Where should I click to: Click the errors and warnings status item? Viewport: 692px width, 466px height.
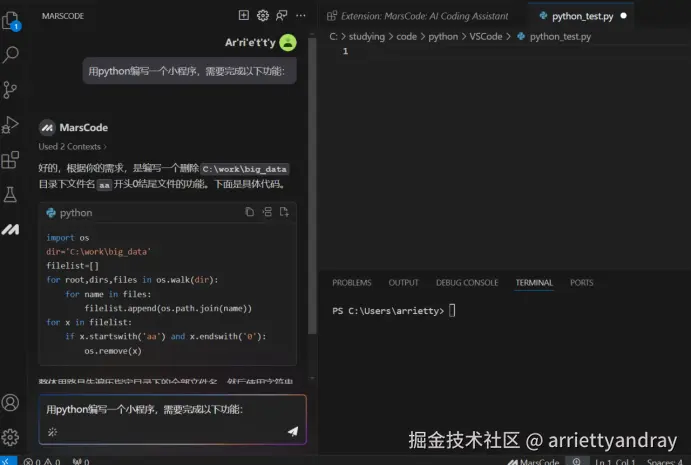click(42, 462)
